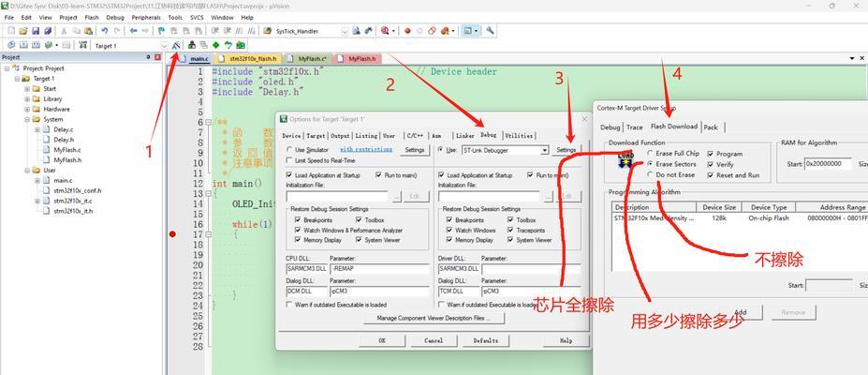Click the Open file toolbar icon
The height and width of the screenshot is (375, 868).
click(23, 31)
